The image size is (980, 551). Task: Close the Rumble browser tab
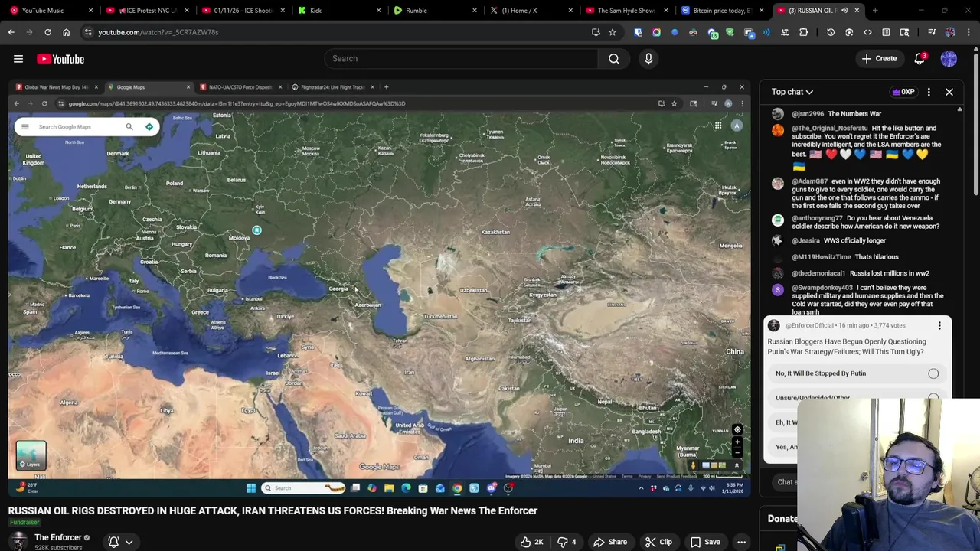[x=475, y=11]
